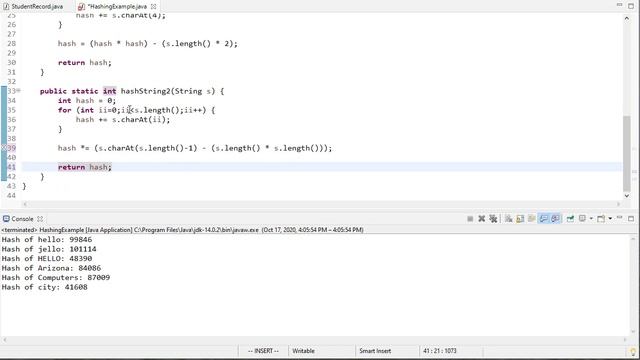Close the HashingExample.java tab

point(153,7)
